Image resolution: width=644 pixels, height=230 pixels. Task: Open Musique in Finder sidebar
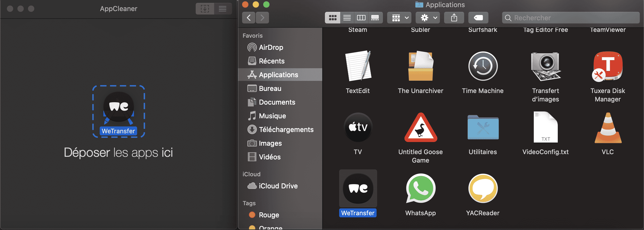coord(280,116)
